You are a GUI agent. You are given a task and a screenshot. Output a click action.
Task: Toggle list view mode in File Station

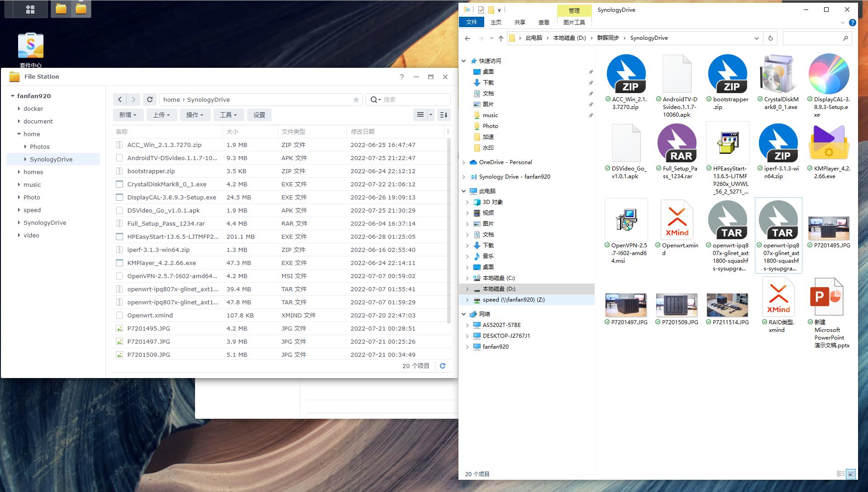[420, 115]
